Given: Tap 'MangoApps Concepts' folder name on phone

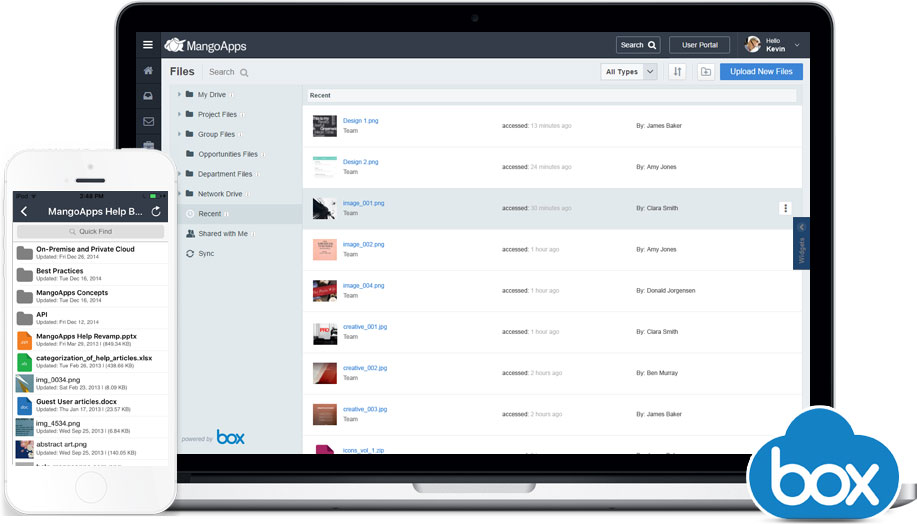Looking at the screenshot, I should point(72,292).
